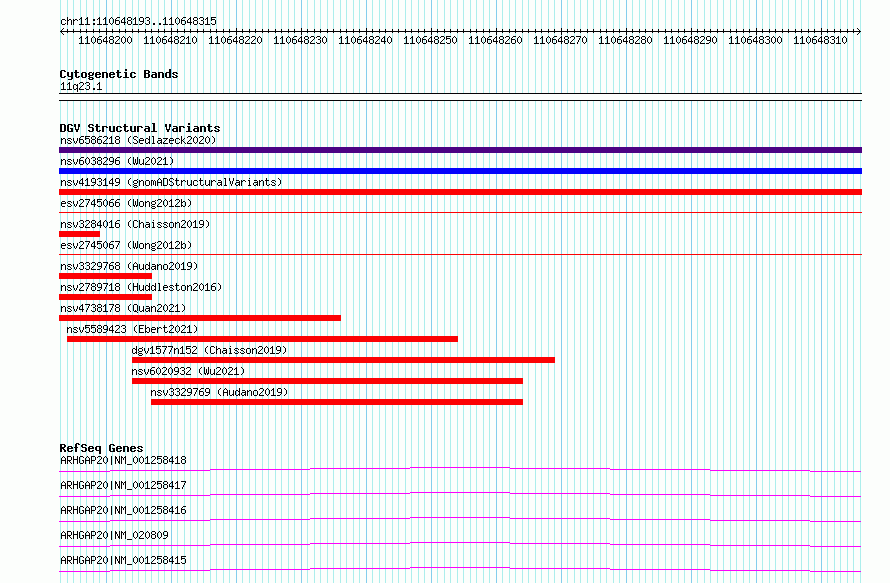This screenshot has width=890, height=583.
Task: Open transcript ARHGAP20|NM_001258417
Action: tap(123, 485)
